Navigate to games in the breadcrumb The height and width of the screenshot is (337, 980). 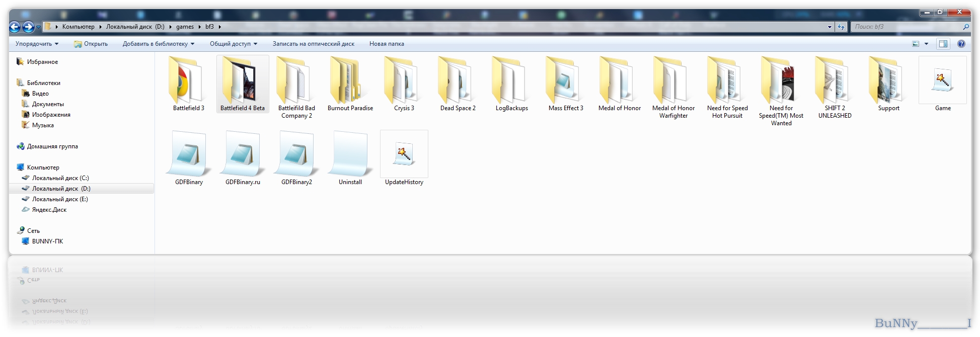tap(185, 27)
